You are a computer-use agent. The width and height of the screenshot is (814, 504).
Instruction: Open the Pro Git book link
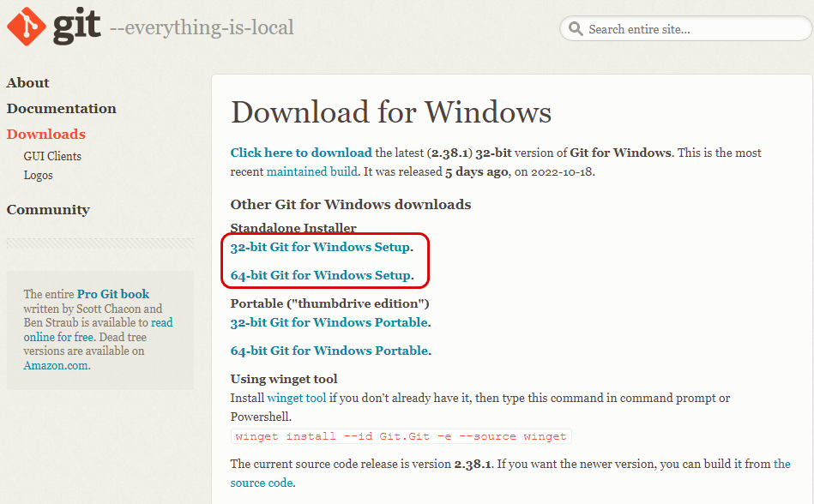113,294
